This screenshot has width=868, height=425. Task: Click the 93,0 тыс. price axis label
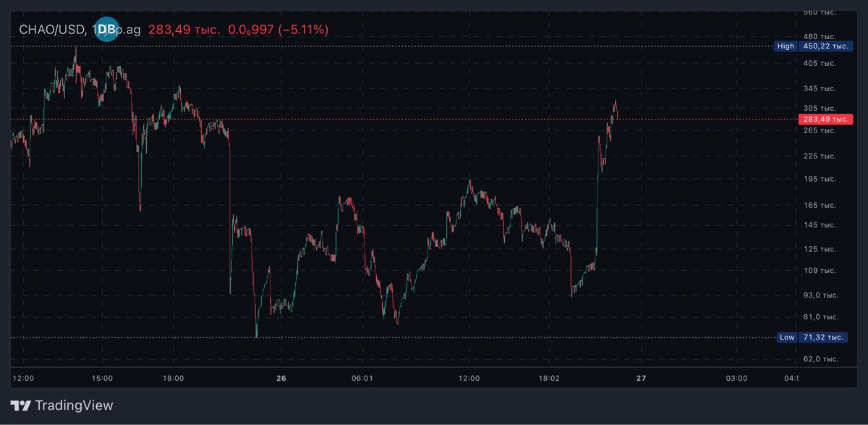click(821, 295)
